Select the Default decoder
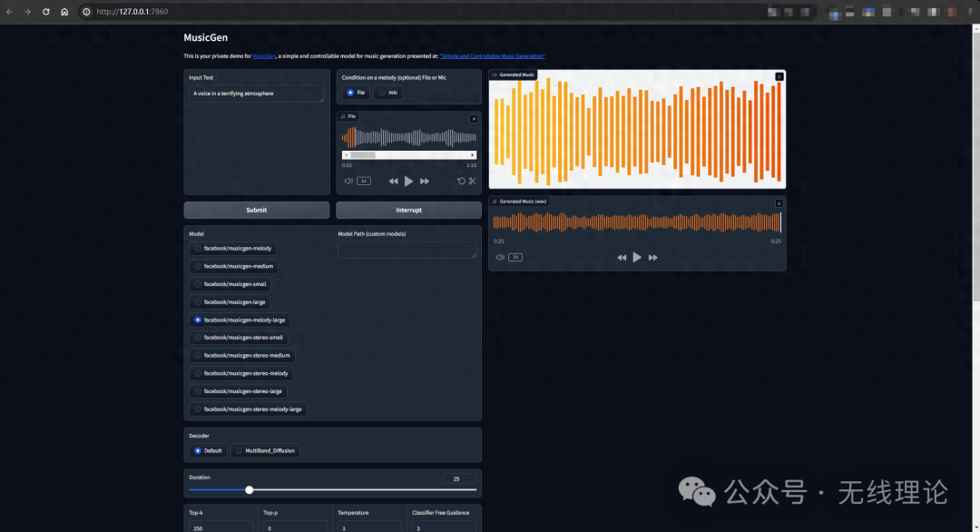The image size is (980, 532). tap(208, 450)
